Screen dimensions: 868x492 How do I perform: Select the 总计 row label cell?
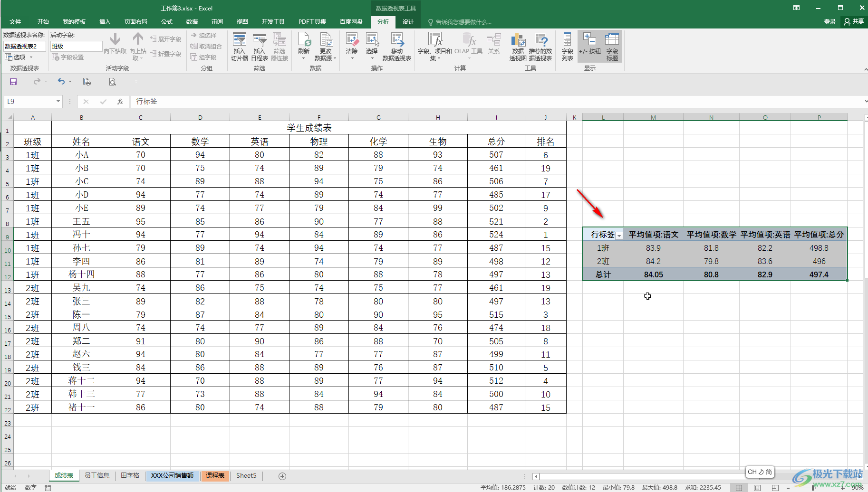[603, 274]
